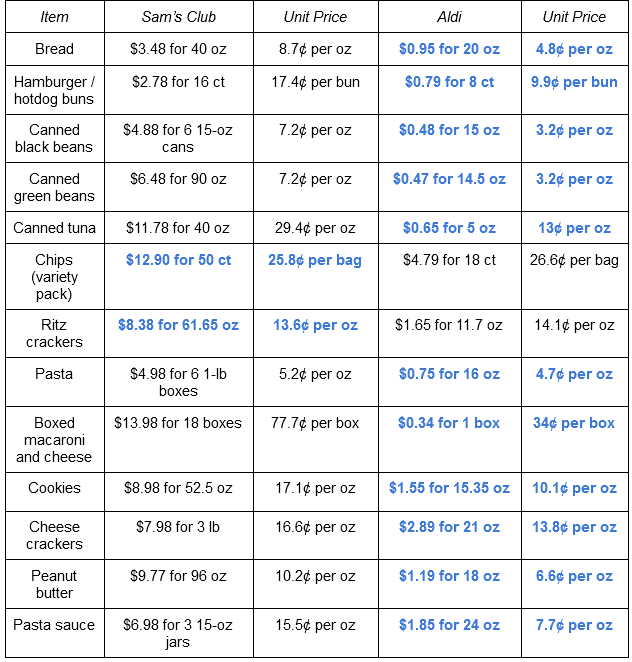Image resolution: width=632 pixels, height=662 pixels.
Task: Click the blue "$0.79 for 8 ct" price
Action: pyautogui.click(x=449, y=82)
